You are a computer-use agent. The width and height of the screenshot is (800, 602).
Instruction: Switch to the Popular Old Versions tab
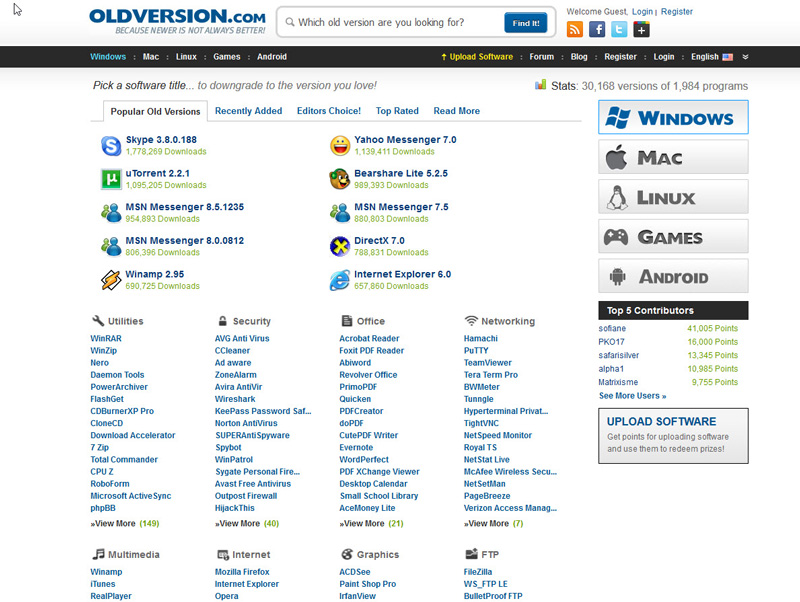tap(155, 111)
